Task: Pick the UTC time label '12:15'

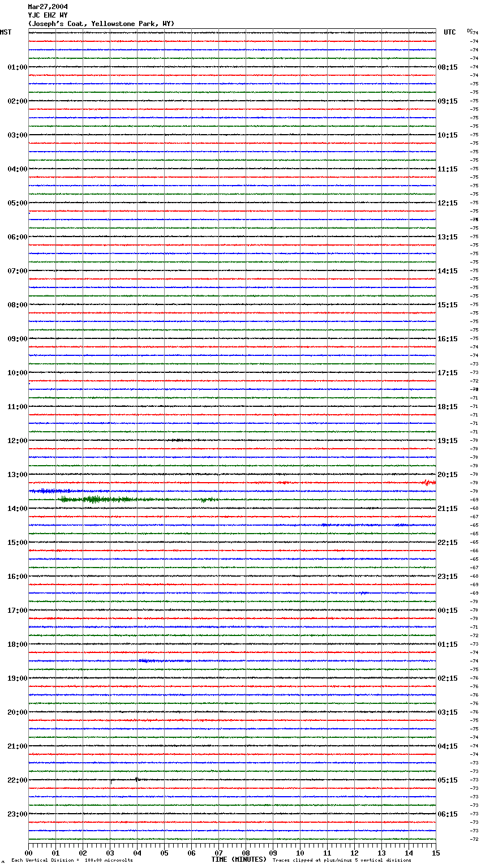Action: click(448, 203)
